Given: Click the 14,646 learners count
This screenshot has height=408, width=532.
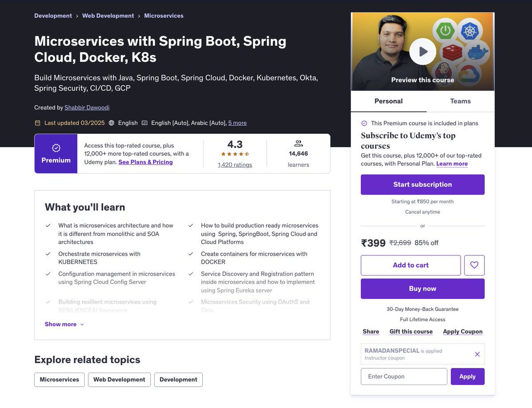Looking at the screenshot, I should tap(298, 154).
